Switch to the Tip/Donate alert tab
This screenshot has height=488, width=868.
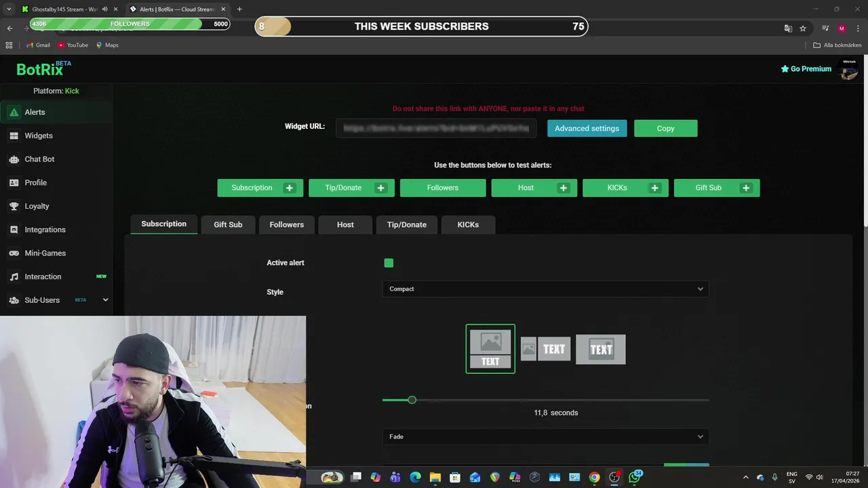pos(407,225)
